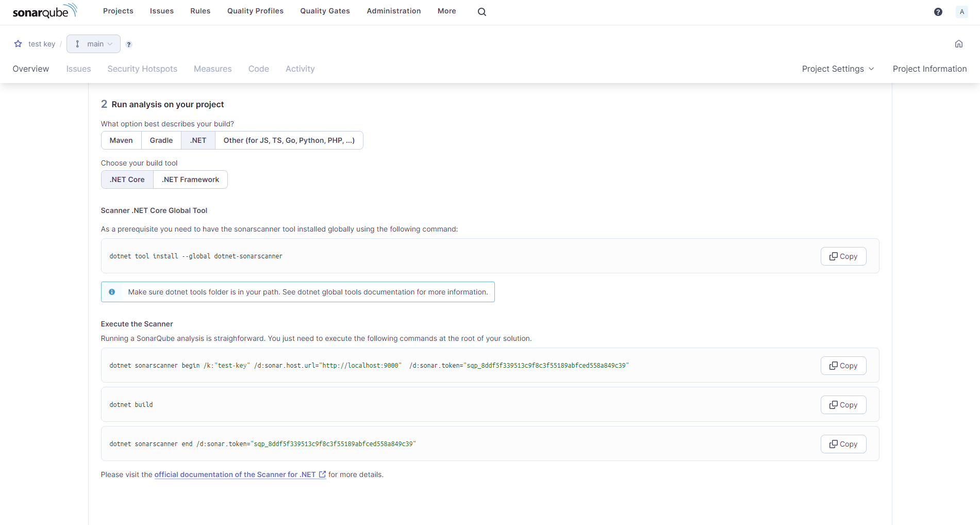Copy the dotnet build command

point(843,405)
